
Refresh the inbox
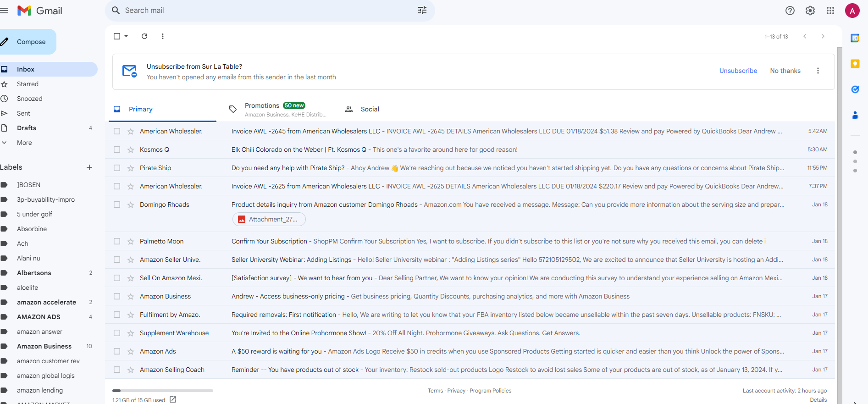click(144, 36)
